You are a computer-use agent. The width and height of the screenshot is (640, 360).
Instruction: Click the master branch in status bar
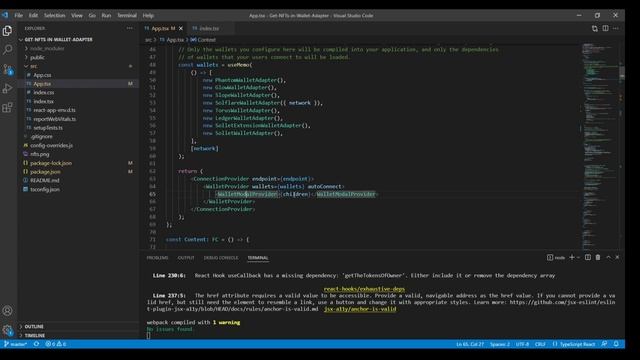pyautogui.click(x=16, y=344)
